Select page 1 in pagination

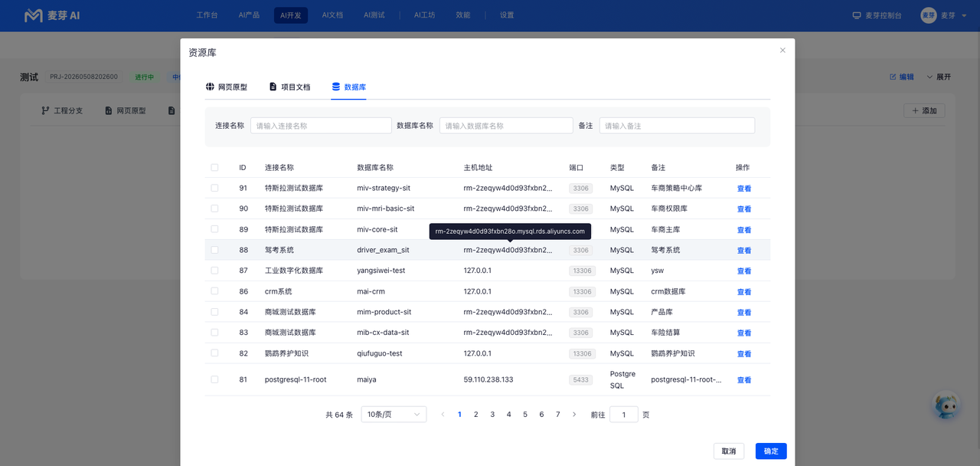tap(459, 414)
